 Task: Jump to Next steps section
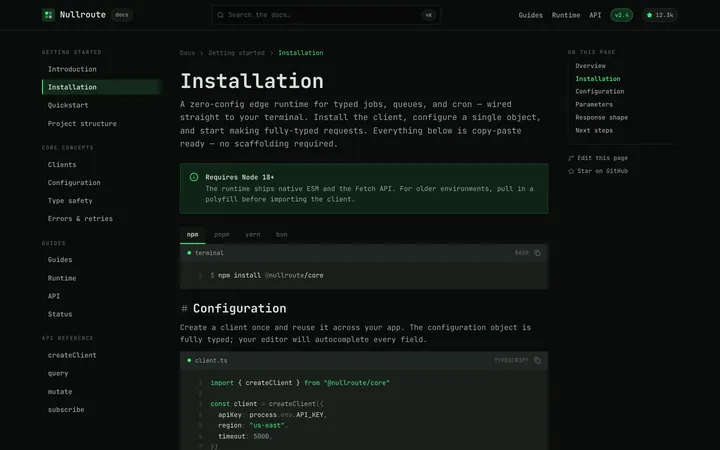pyautogui.click(x=594, y=131)
